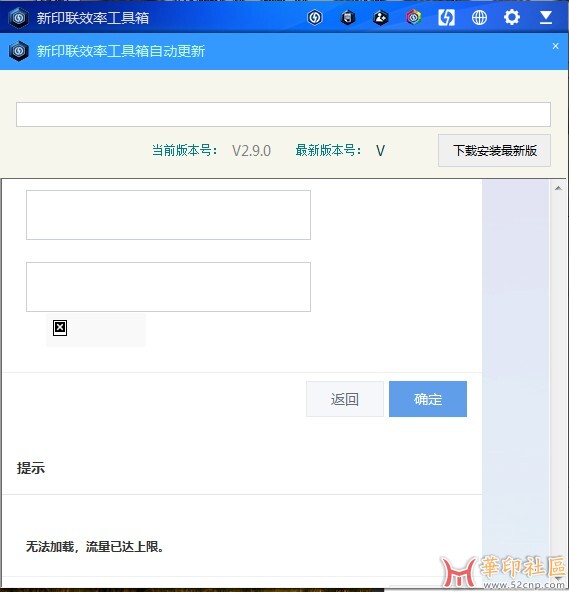
Task: Click the logo in the auto-update header
Action: 19,51
